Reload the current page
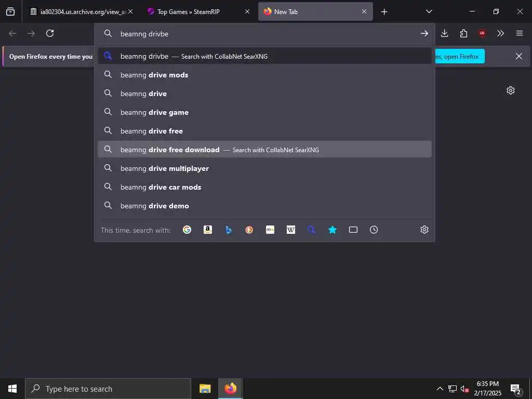532x399 pixels. 50,33
